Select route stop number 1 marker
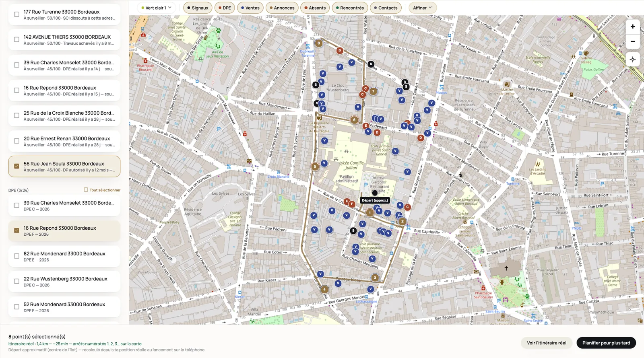 [369, 213]
